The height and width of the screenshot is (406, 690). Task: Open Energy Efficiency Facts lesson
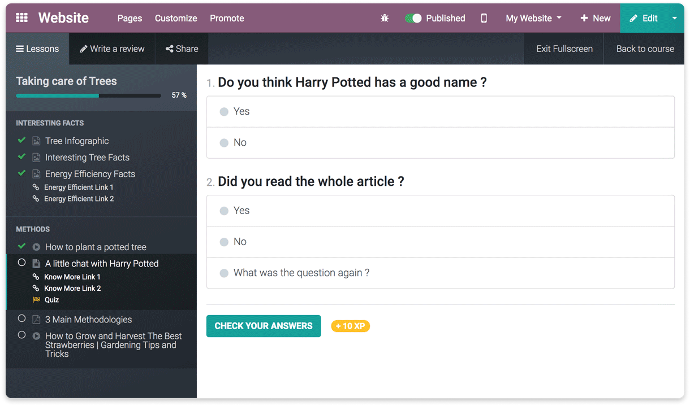click(90, 174)
